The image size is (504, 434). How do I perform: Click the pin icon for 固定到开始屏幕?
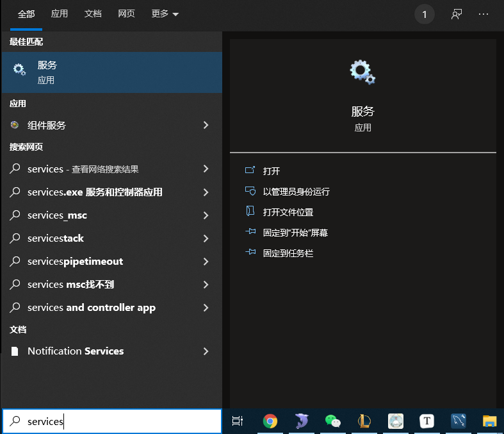tap(250, 231)
